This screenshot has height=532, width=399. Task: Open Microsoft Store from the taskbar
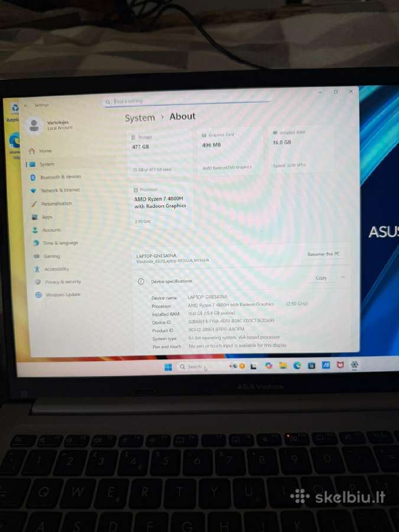312,365
